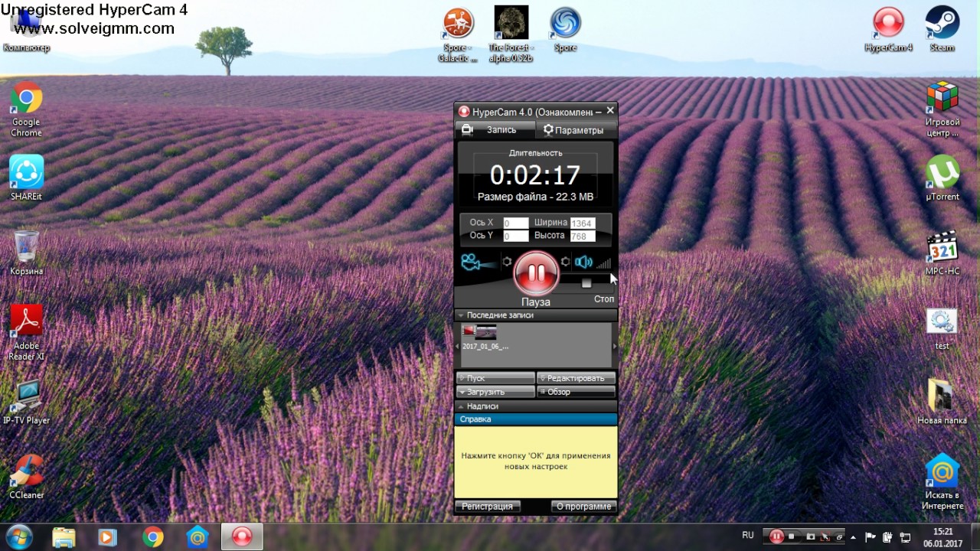Open the IP-TV Player shortcut

(26, 402)
